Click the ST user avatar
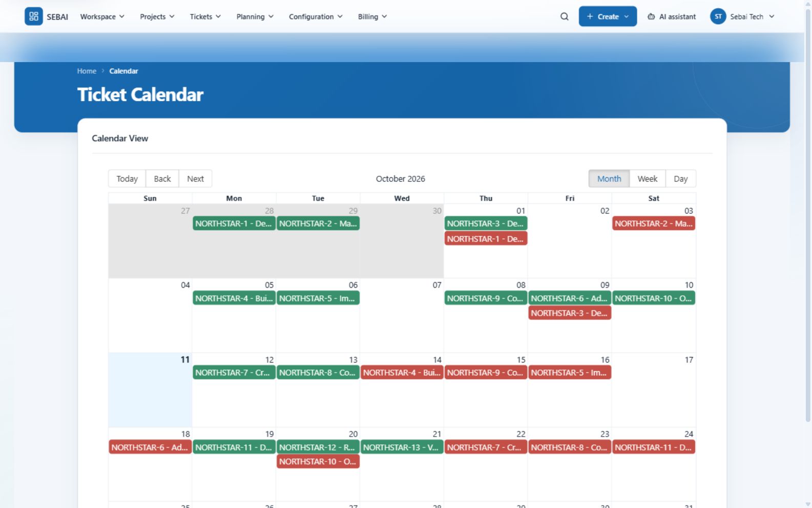The image size is (812, 508). coord(718,16)
